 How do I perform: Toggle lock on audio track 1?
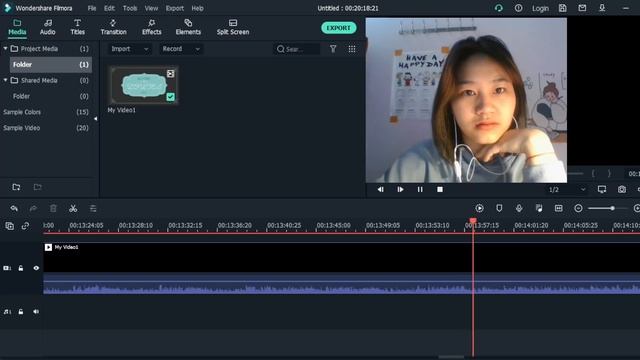pyautogui.click(x=21, y=312)
